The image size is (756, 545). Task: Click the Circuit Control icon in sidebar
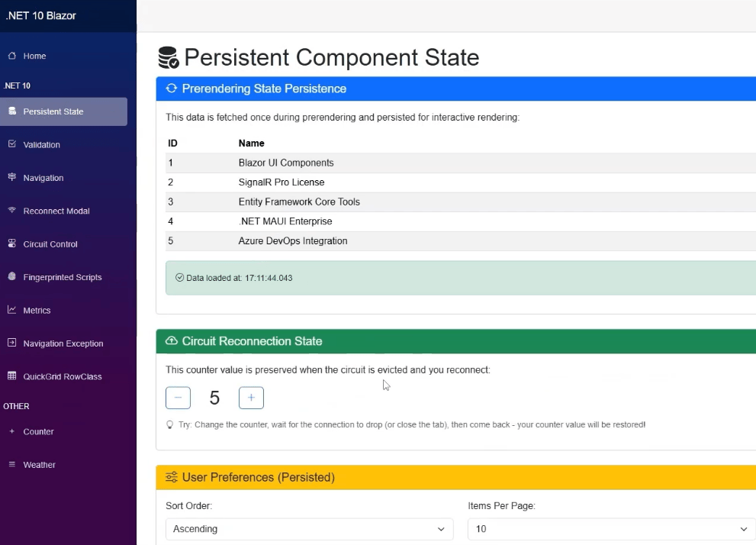click(x=11, y=243)
